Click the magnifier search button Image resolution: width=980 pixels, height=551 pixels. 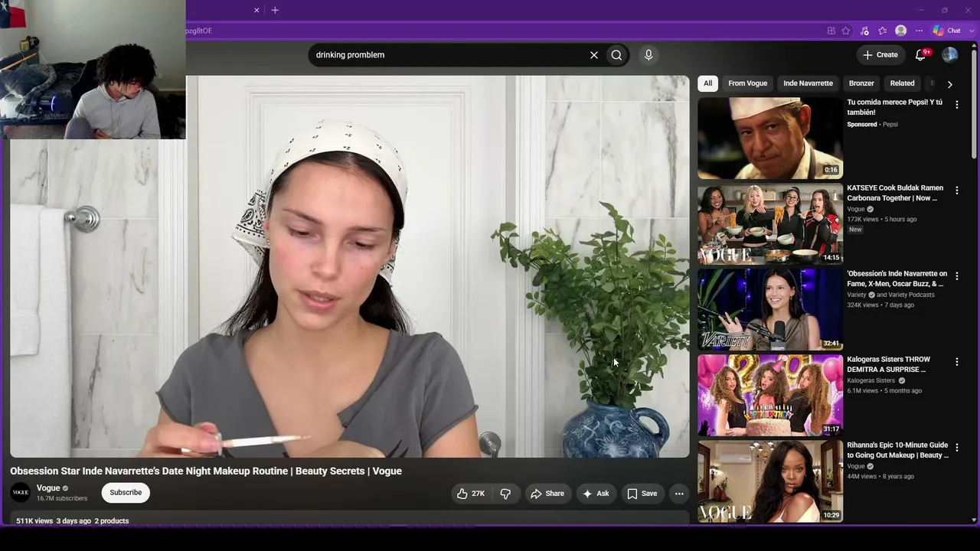click(616, 55)
